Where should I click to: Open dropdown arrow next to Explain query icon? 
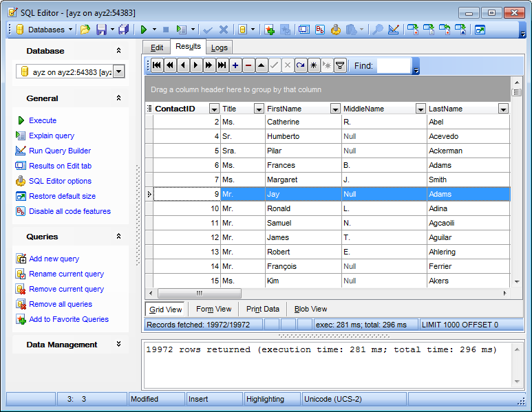(193, 30)
